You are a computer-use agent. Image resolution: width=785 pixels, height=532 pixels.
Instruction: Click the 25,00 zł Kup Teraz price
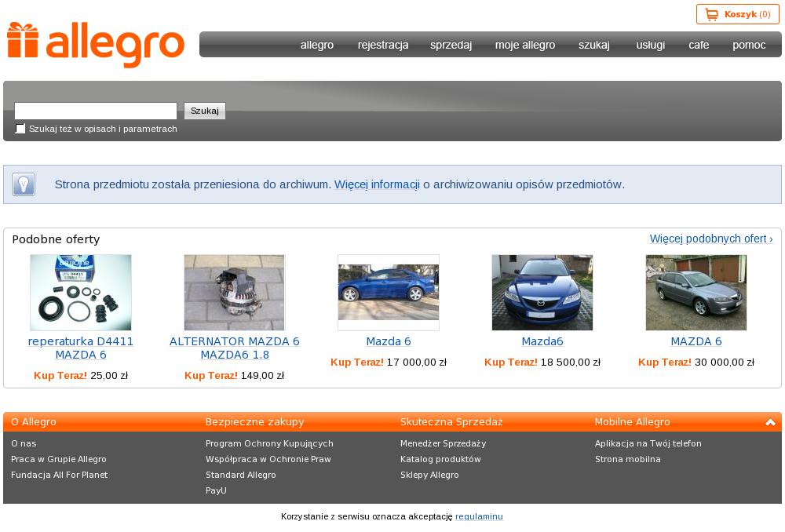coord(81,375)
